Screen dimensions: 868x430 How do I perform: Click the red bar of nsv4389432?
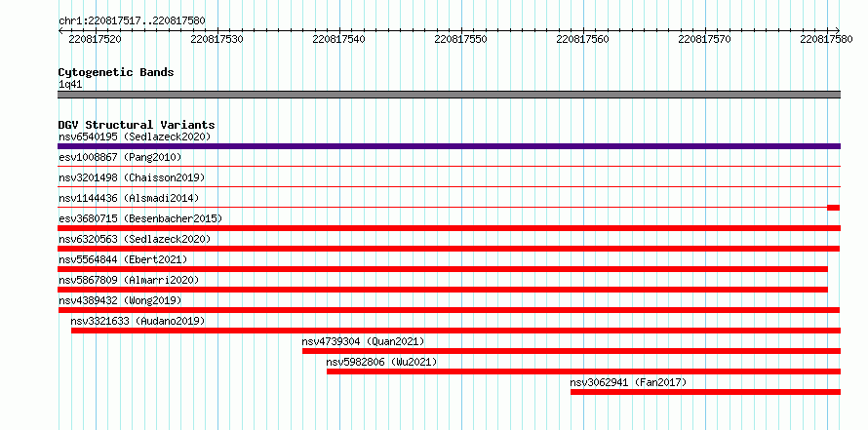tap(449, 310)
